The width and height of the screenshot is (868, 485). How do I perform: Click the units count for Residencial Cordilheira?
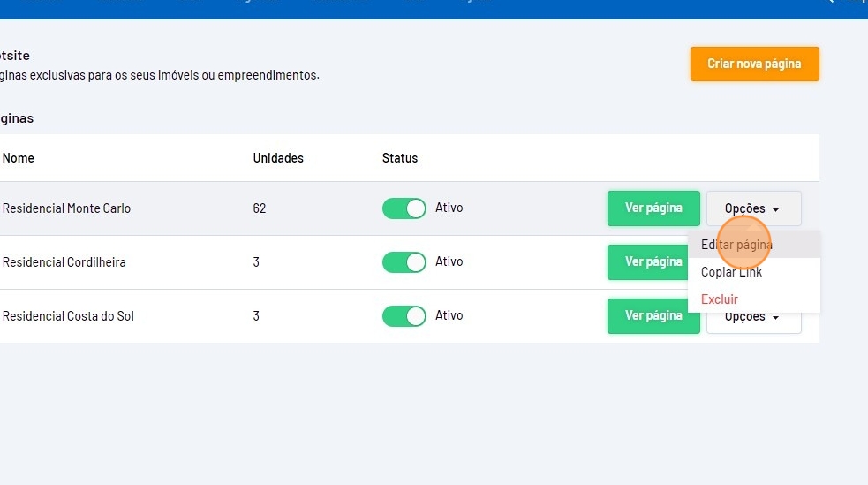[x=256, y=262]
